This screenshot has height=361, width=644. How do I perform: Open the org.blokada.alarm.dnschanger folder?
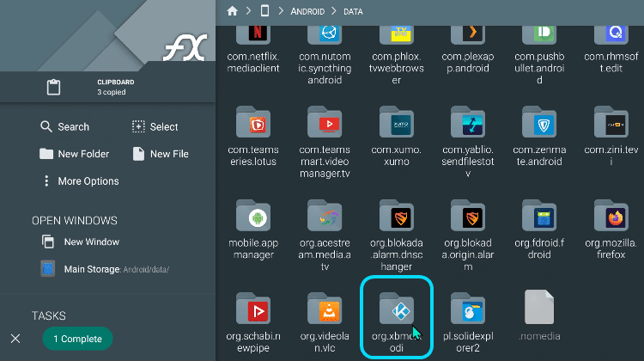[x=397, y=236]
